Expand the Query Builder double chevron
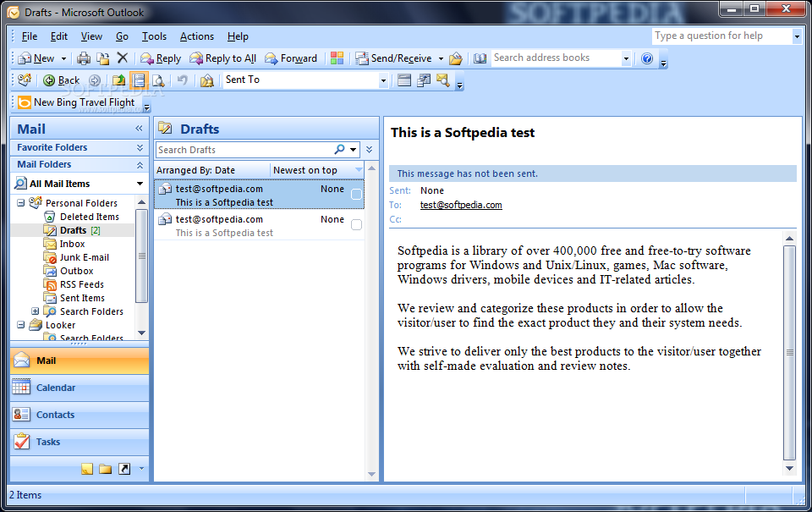This screenshot has height=512, width=812. point(370,149)
